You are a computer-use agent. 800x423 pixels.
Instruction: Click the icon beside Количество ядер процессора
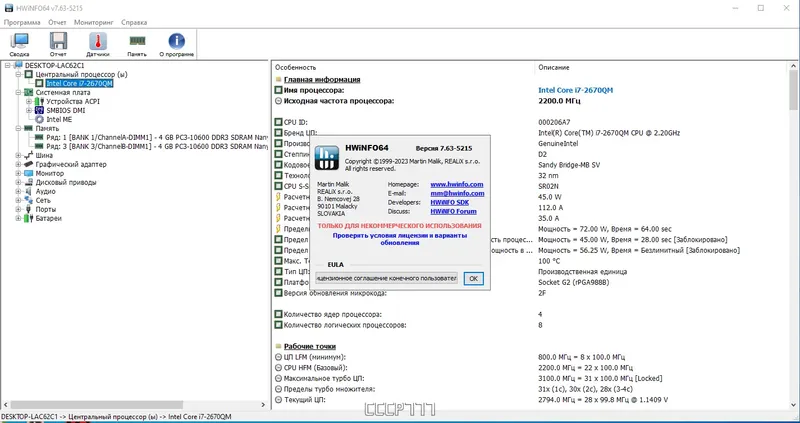click(278, 314)
